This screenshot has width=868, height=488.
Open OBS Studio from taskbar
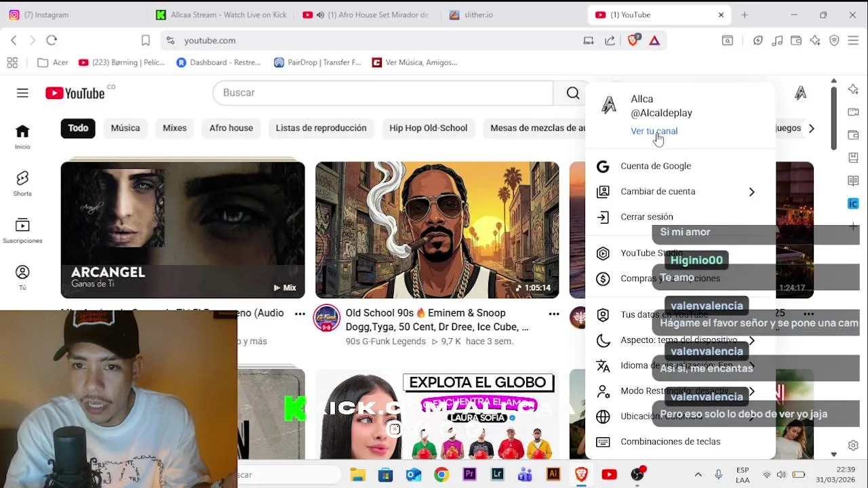point(637,474)
